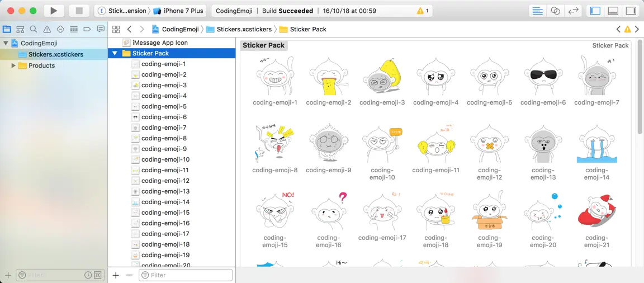Add file with navigator plus button
This screenshot has height=283, width=644.
(x=8, y=275)
